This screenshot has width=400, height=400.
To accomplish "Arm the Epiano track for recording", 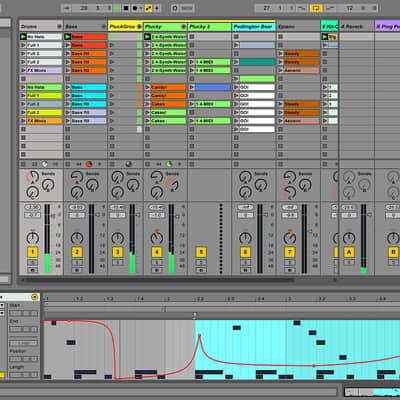I will [x=290, y=270].
